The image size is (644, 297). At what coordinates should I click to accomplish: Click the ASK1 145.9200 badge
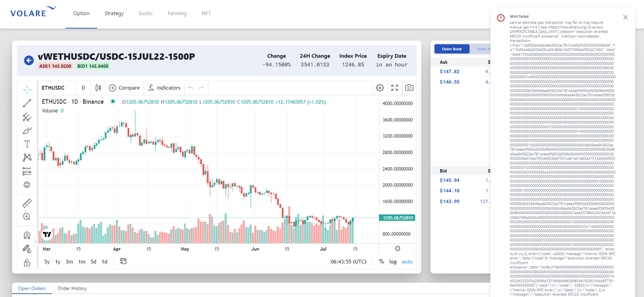coord(55,66)
